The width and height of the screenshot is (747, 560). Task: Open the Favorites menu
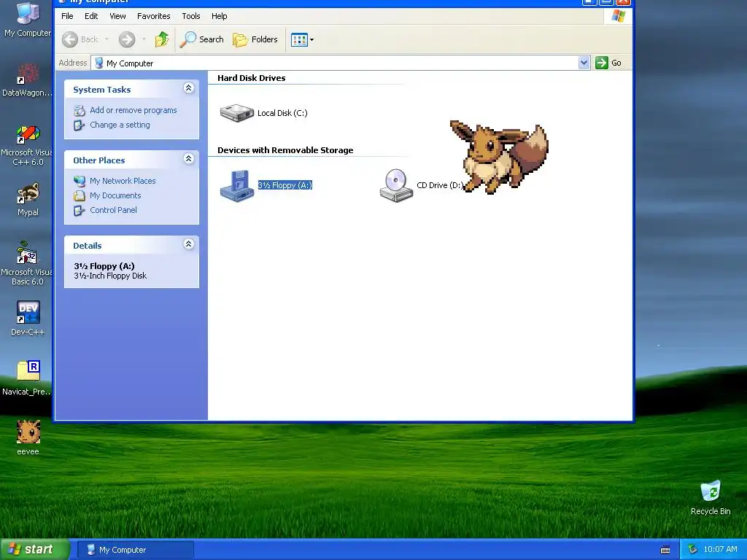pos(153,16)
